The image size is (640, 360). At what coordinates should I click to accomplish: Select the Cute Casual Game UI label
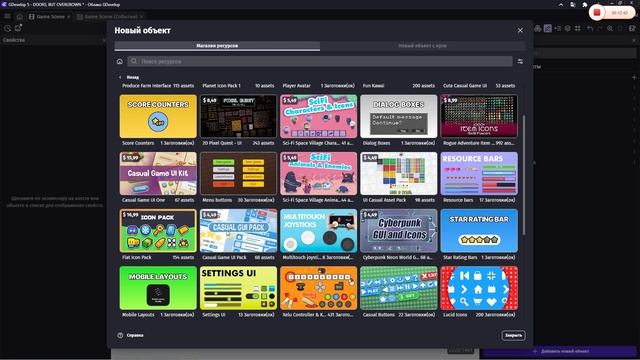click(465, 86)
